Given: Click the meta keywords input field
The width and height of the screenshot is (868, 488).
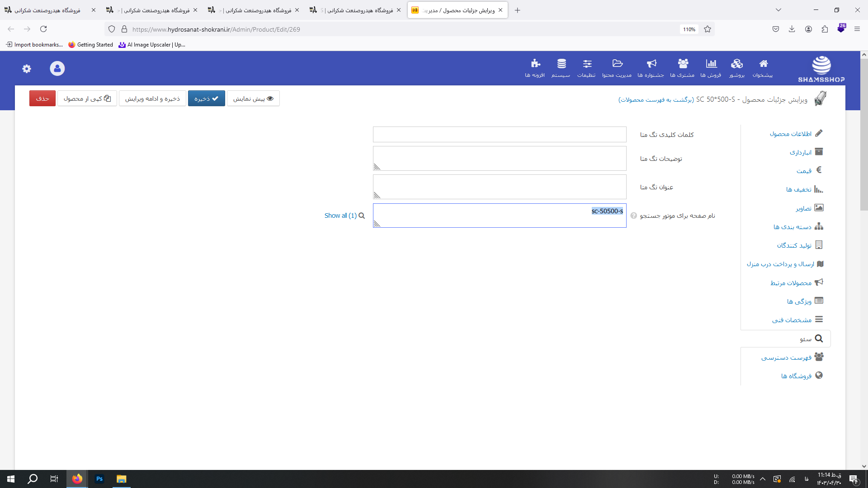Looking at the screenshot, I should click(500, 134).
